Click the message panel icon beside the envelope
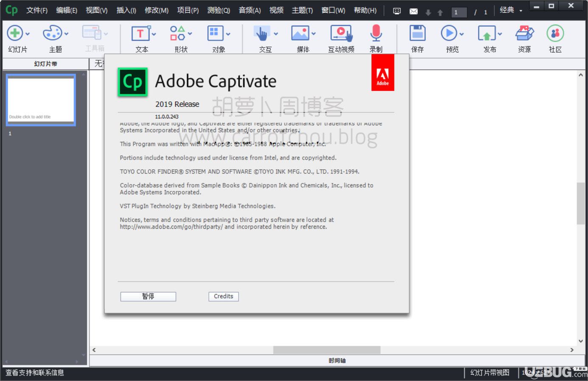The image size is (588, 381). click(x=397, y=11)
